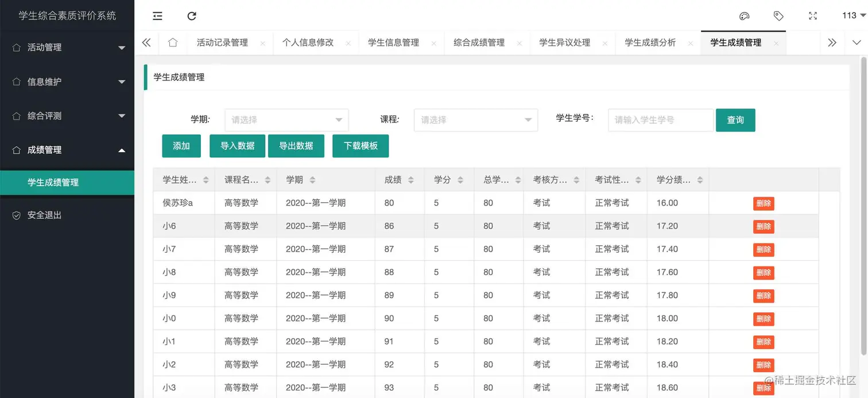Click the score 93 cell

pyautogui.click(x=400, y=388)
